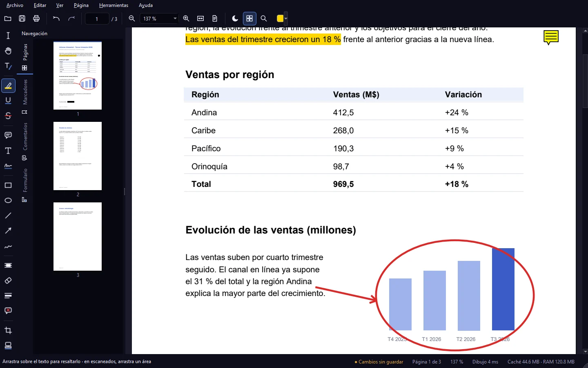
Task: Open the search magnifier tool
Action: point(264,18)
